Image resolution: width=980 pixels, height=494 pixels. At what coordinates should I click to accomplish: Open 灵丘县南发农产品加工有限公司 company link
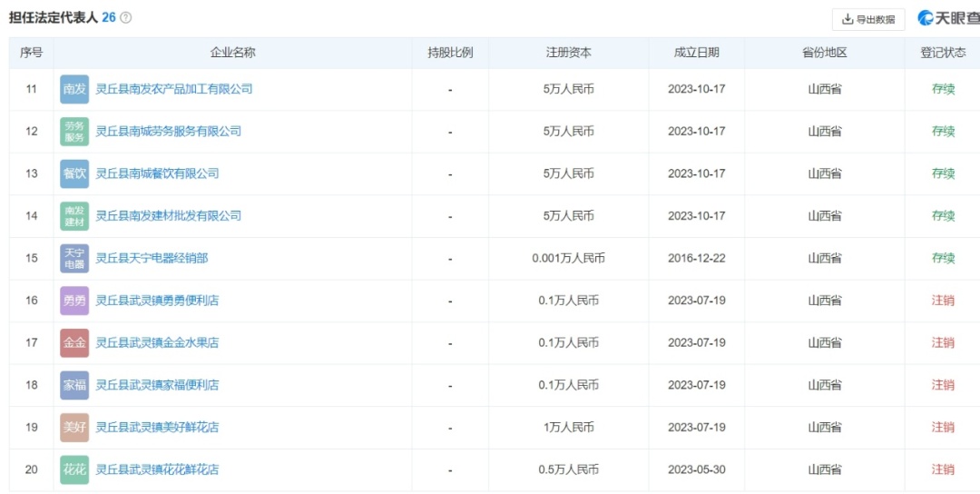pyautogui.click(x=174, y=89)
